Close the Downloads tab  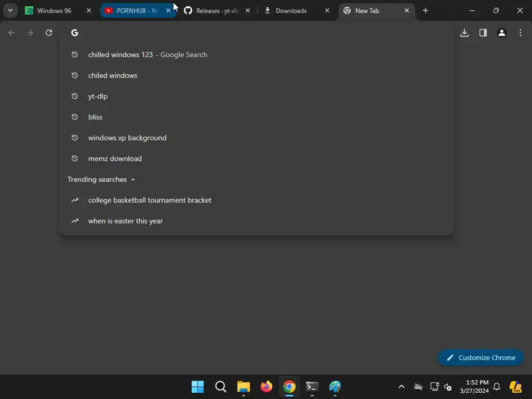coord(327,10)
